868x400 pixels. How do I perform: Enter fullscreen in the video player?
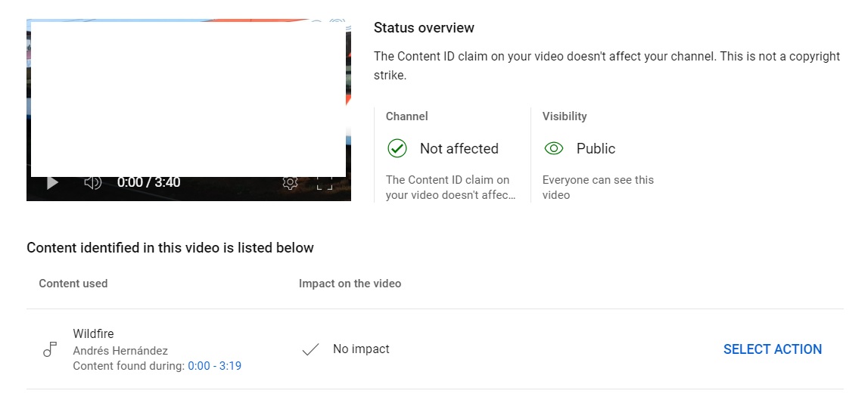tap(325, 183)
